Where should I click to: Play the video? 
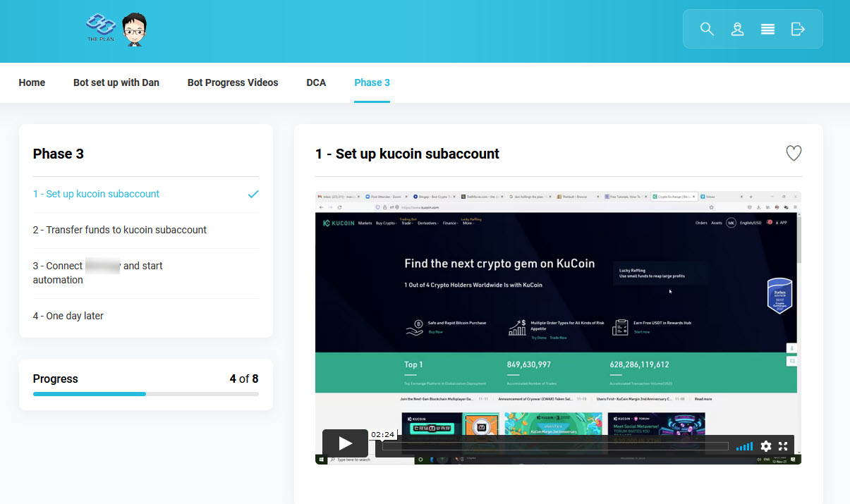pos(345,443)
